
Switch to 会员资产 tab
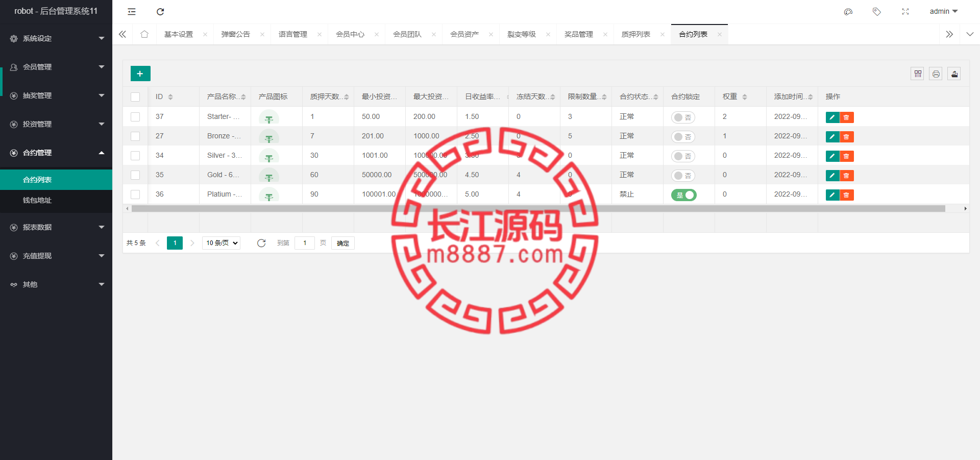coord(464,34)
